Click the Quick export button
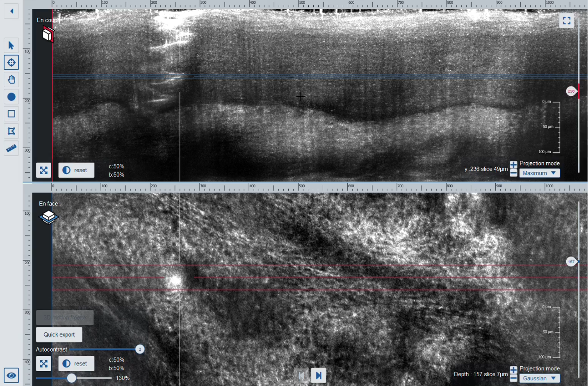 point(59,334)
